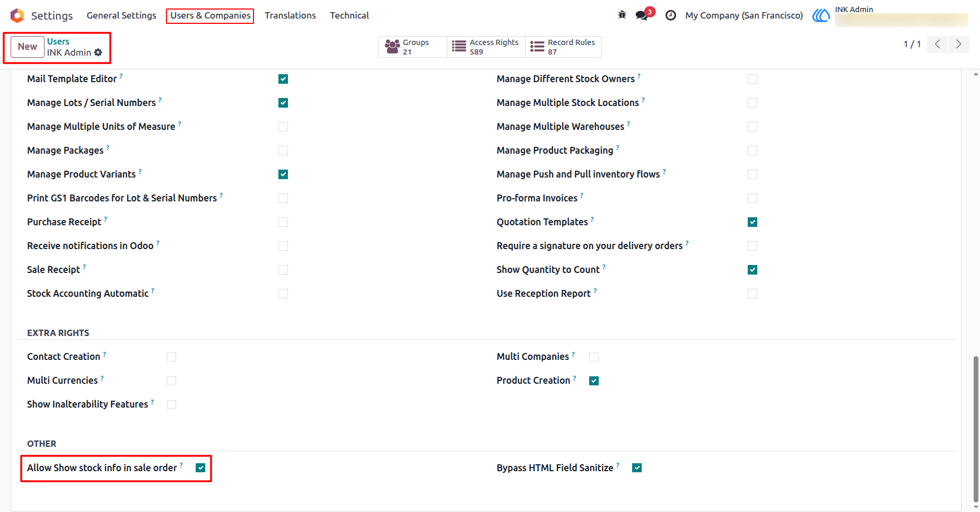The height and width of the screenshot is (512, 980).
Task: Open the Access Rights list
Action: pos(486,47)
